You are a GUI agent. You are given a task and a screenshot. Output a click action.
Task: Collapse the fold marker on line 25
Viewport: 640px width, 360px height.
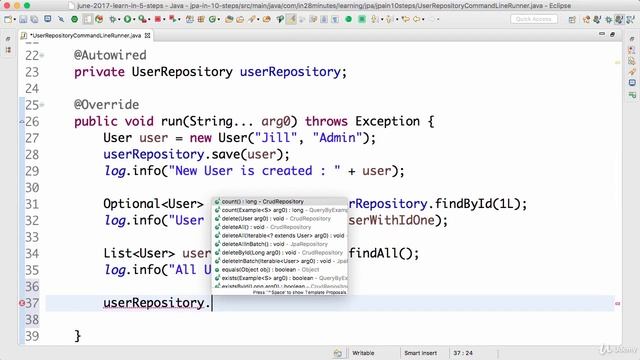coord(42,105)
